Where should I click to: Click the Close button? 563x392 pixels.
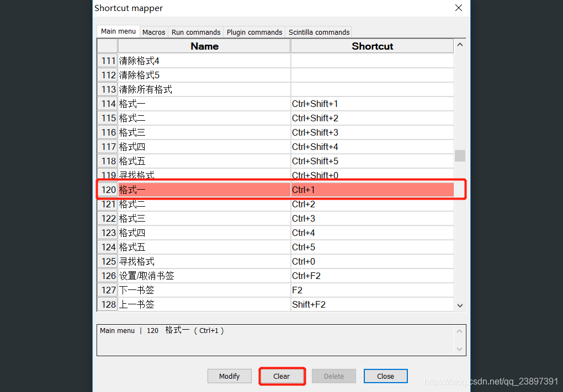click(x=385, y=376)
